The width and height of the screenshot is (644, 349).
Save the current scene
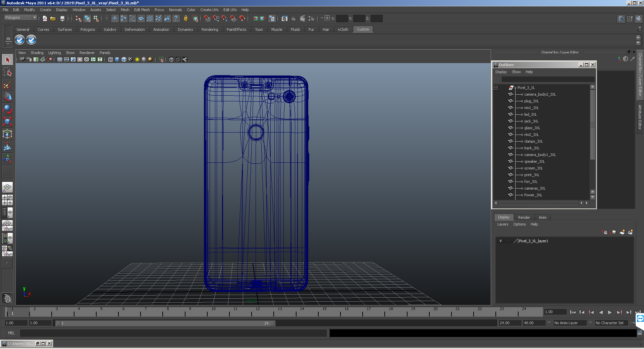click(62, 18)
